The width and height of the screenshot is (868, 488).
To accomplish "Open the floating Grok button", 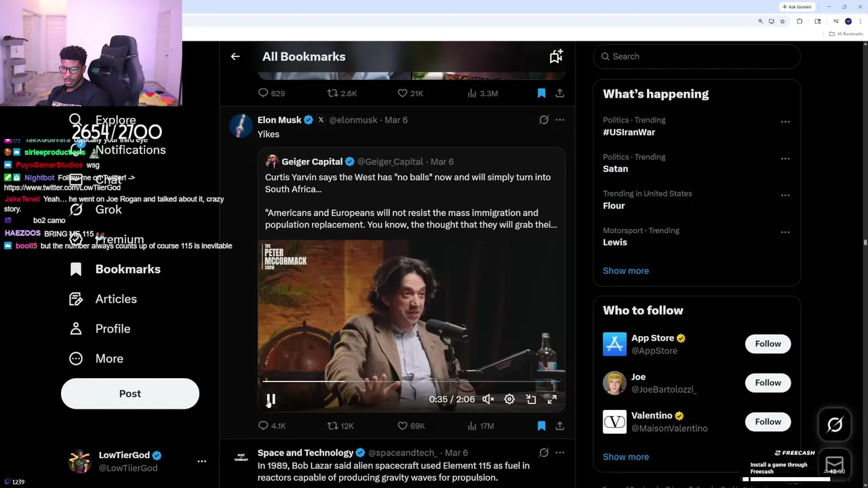I will tap(835, 424).
